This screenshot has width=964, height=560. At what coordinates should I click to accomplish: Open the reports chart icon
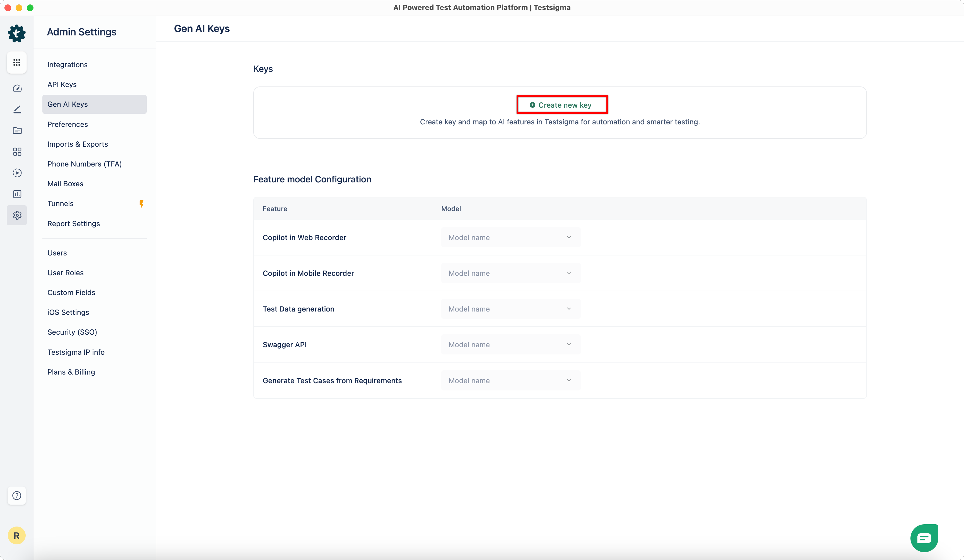(x=17, y=194)
